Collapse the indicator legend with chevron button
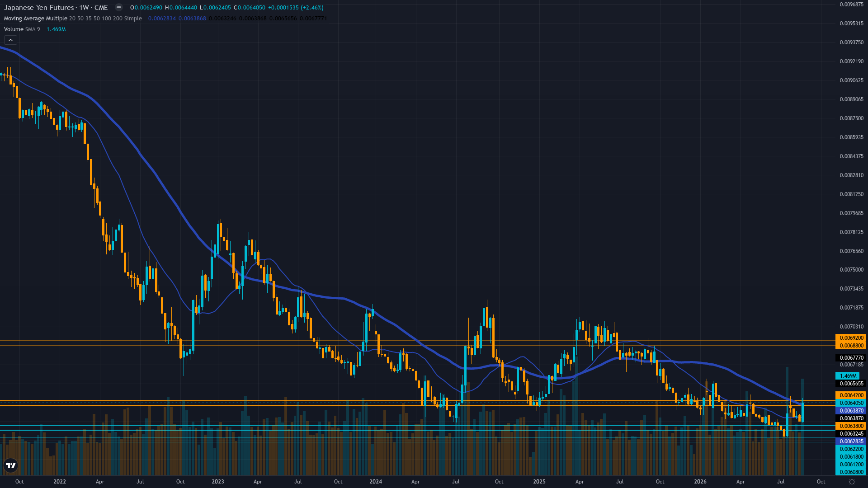 [x=10, y=40]
